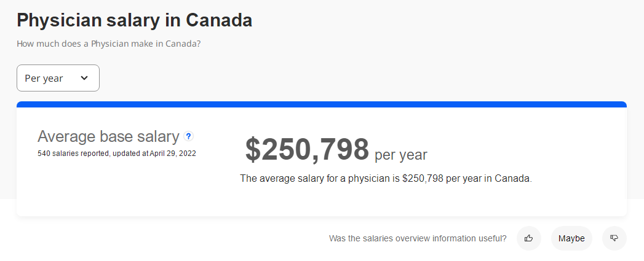644x261 pixels.
Task: Click the salaries overview useful question text
Action: [418, 238]
